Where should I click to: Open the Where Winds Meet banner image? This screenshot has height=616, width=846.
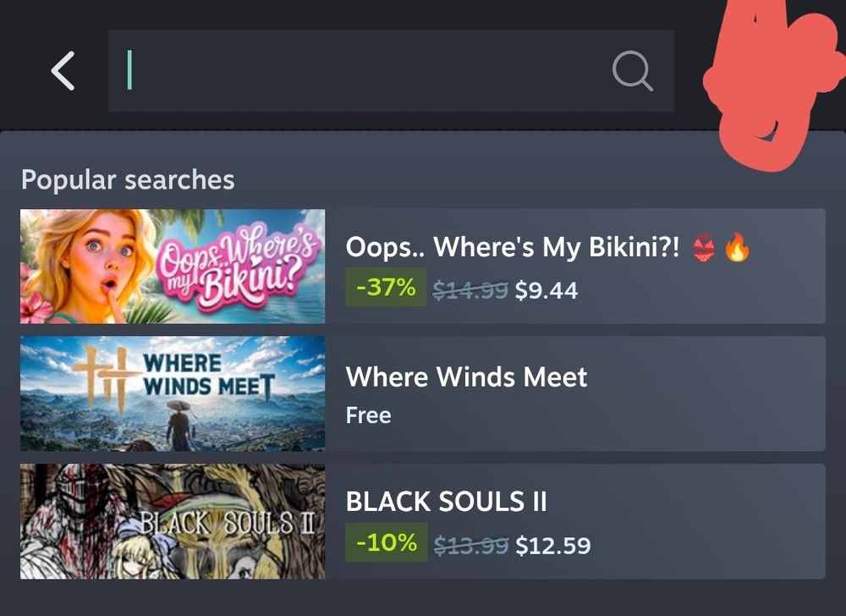[173, 393]
